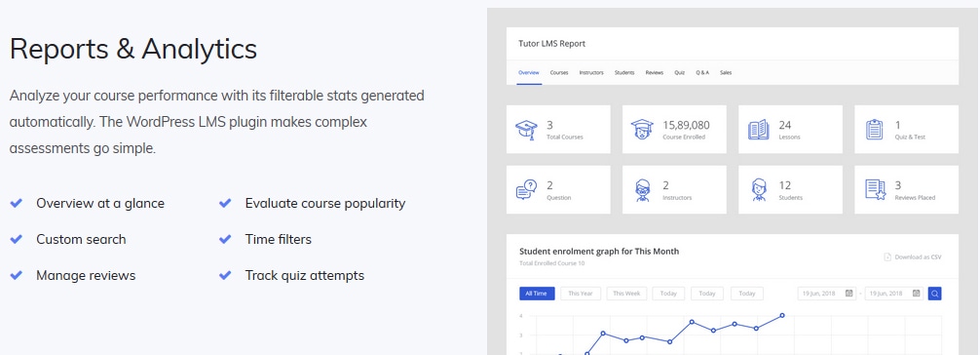The image size is (980, 355).
Task: Switch to the Courses tab
Action: coord(559,72)
